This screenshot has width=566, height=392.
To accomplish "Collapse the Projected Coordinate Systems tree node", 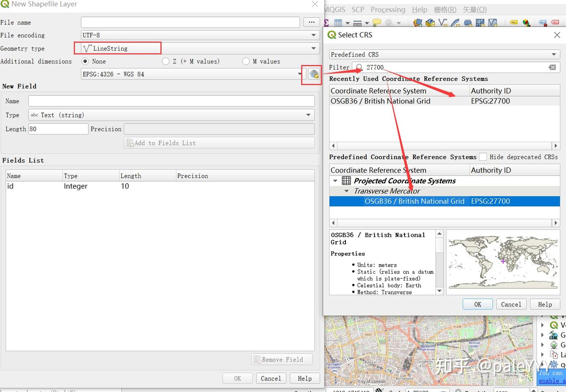I will (335, 181).
